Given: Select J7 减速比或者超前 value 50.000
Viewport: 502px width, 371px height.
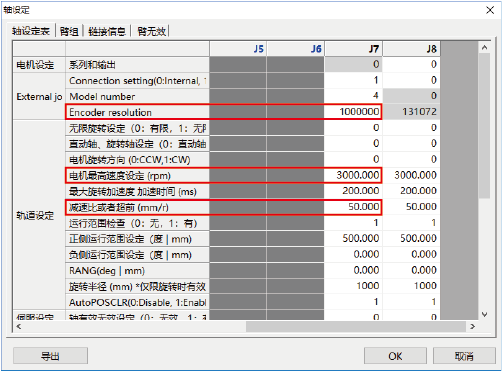Looking at the screenshot, I should click(x=353, y=207).
